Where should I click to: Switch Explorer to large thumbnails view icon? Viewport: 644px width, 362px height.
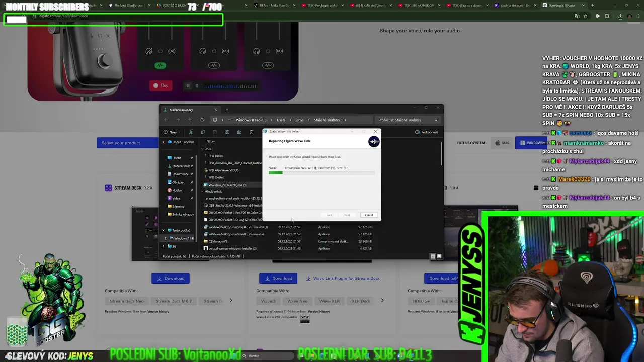(439, 256)
